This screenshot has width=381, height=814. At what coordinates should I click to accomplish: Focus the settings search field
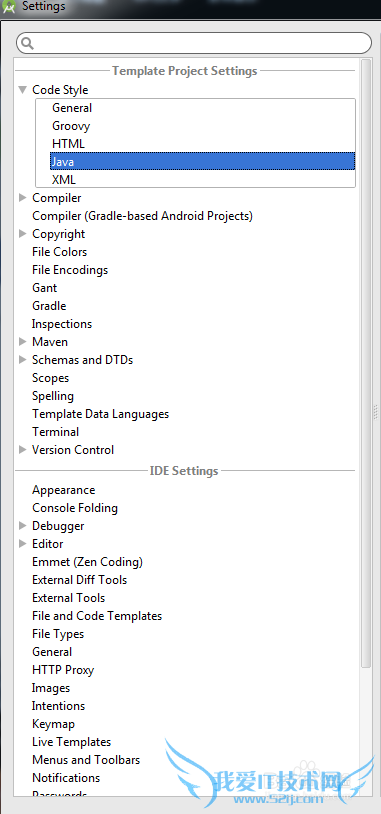(194, 43)
